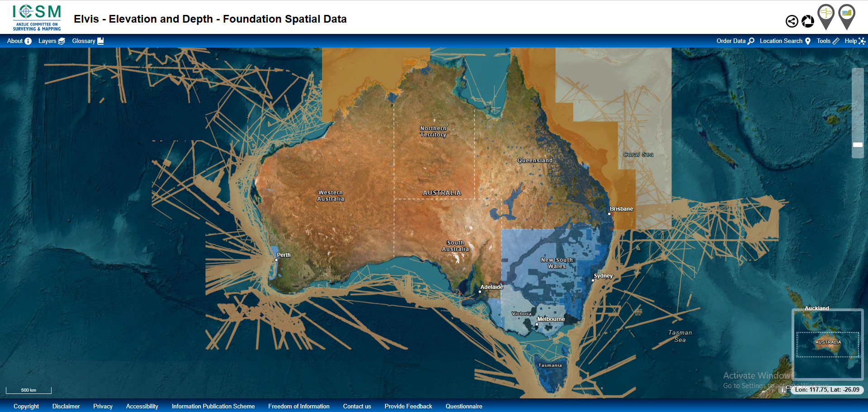Screen dimensions: 868x412
Task: Click the elevation profile map pin icon
Action: coord(847,17)
